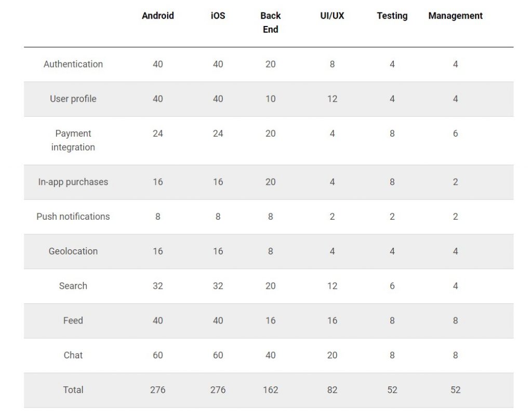Click the Android total value 276

pos(158,390)
